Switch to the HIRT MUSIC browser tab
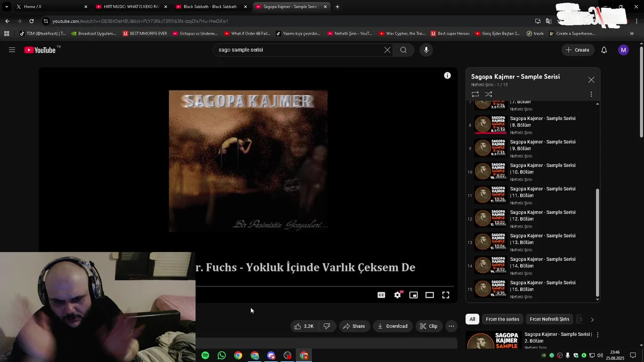Image resolution: width=644 pixels, height=362 pixels. (x=131, y=7)
